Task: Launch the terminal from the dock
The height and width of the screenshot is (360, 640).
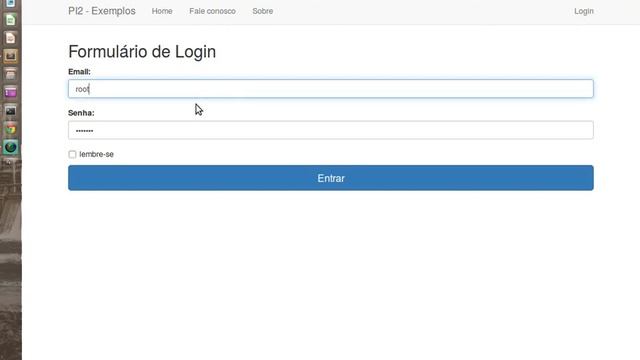Action: [11, 111]
